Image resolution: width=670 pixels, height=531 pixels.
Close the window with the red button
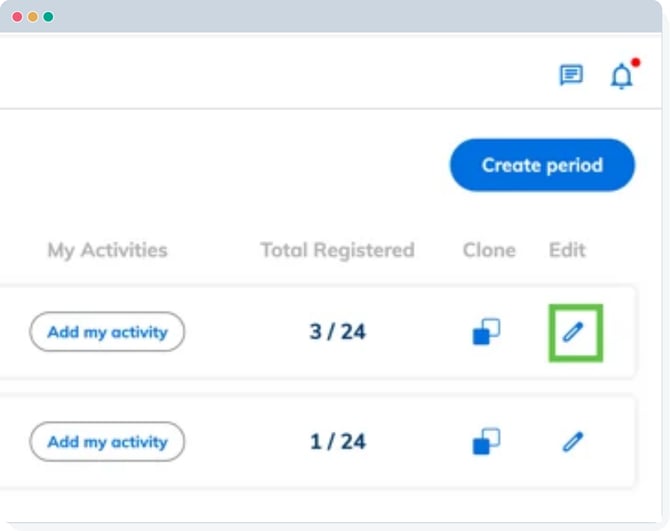(x=17, y=17)
